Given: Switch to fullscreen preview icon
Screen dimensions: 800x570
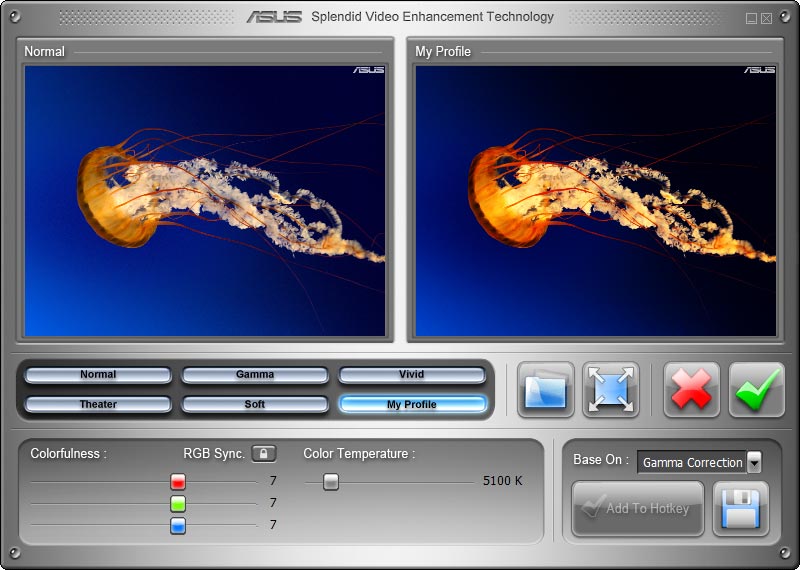Looking at the screenshot, I should pos(611,390).
